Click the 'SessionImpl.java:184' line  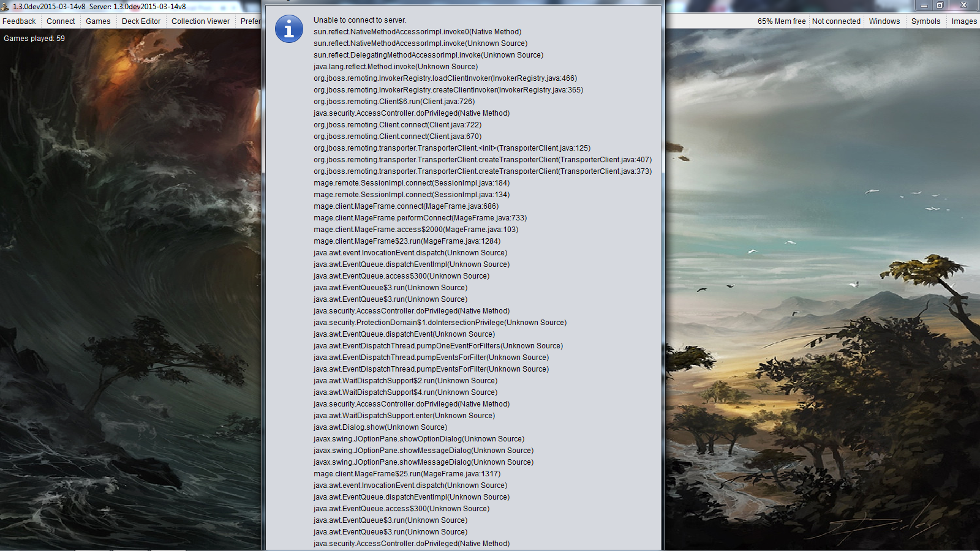[x=412, y=183]
